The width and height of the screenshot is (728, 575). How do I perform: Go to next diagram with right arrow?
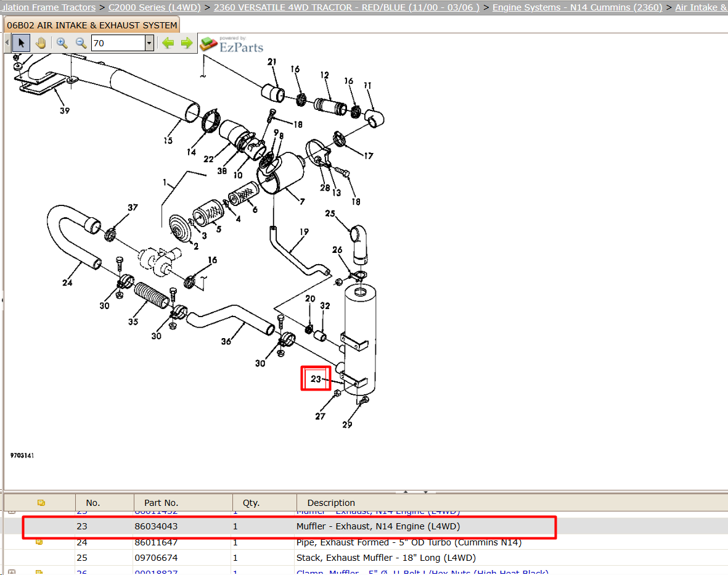pos(187,43)
